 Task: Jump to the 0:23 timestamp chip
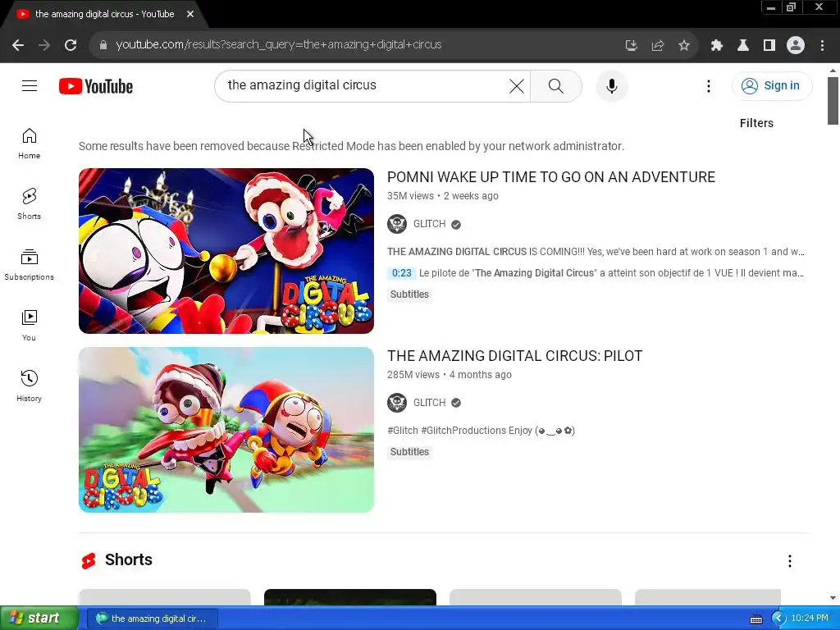tap(401, 273)
